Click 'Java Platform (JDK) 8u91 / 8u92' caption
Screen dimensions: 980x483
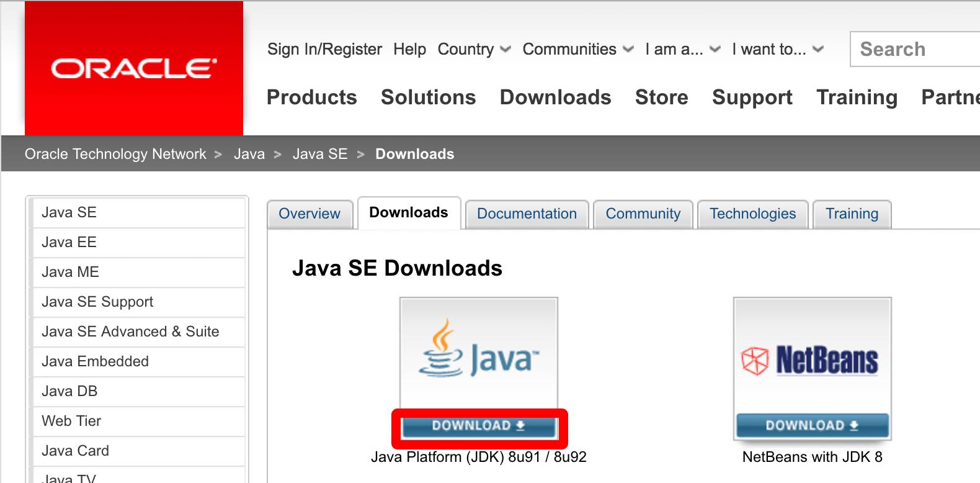(x=479, y=457)
